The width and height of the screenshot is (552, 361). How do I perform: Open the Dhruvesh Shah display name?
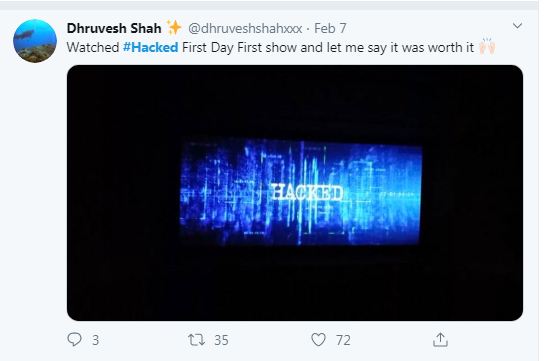(114, 28)
